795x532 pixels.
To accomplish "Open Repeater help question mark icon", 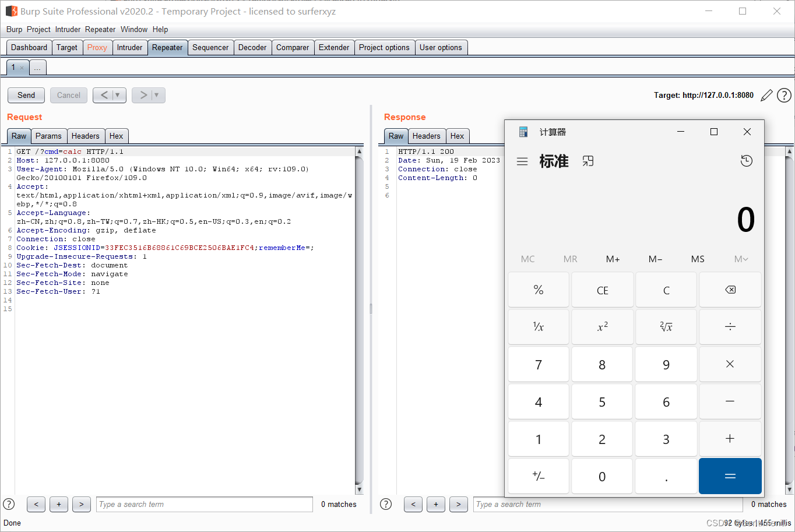I will click(785, 95).
